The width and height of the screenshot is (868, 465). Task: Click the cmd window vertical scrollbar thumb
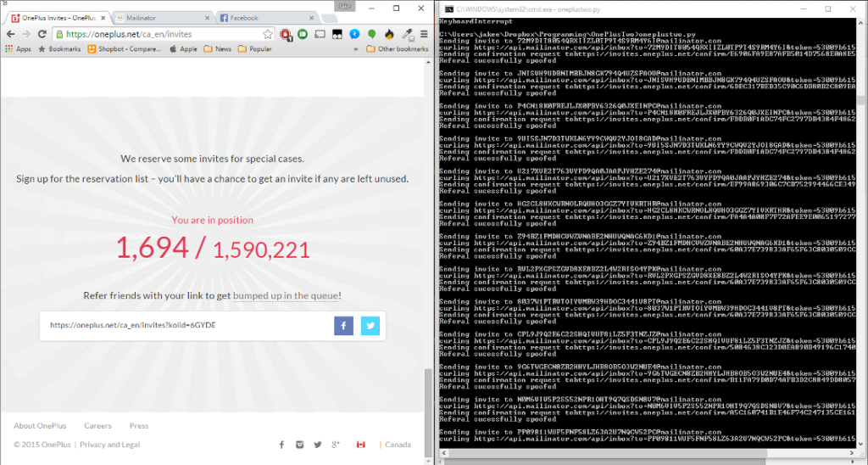click(x=860, y=100)
